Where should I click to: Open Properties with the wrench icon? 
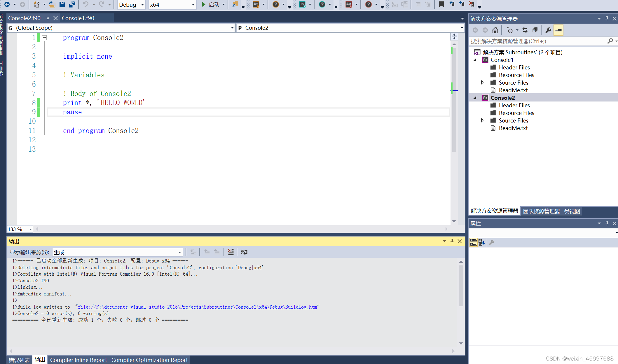[548, 30]
